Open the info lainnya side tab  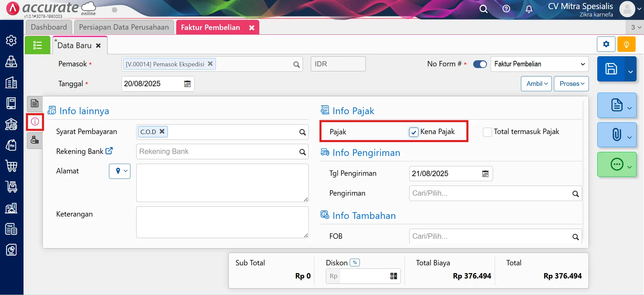[x=35, y=122]
